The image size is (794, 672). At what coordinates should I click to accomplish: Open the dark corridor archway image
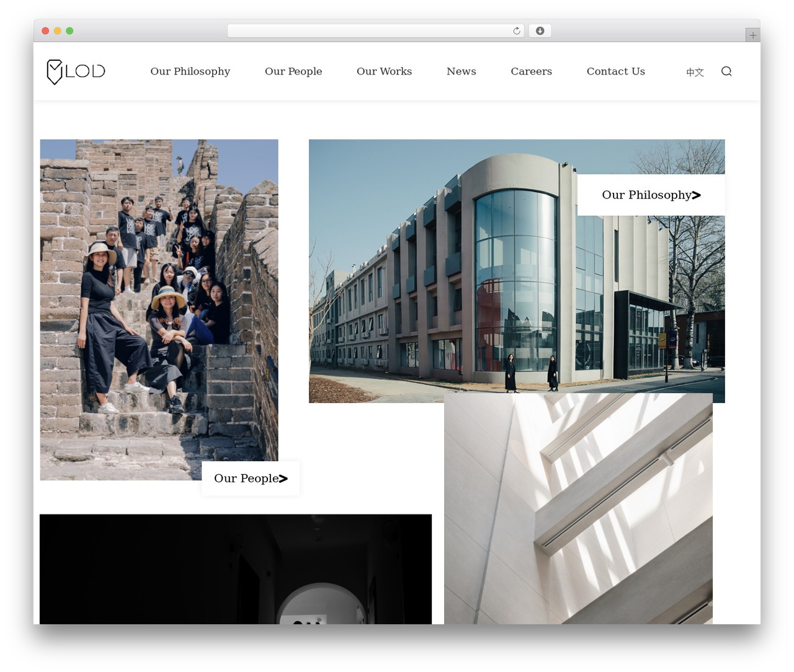click(236, 569)
